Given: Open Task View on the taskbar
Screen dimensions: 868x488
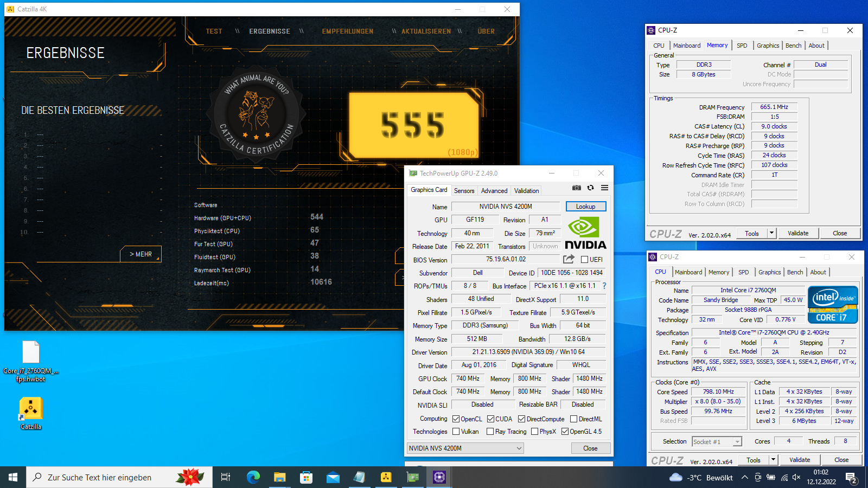Looking at the screenshot, I should pyautogui.click(x=226, y=477).
